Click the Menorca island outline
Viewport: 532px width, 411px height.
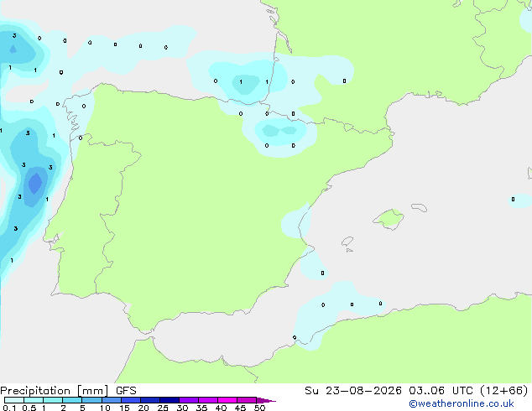point(420,207)
